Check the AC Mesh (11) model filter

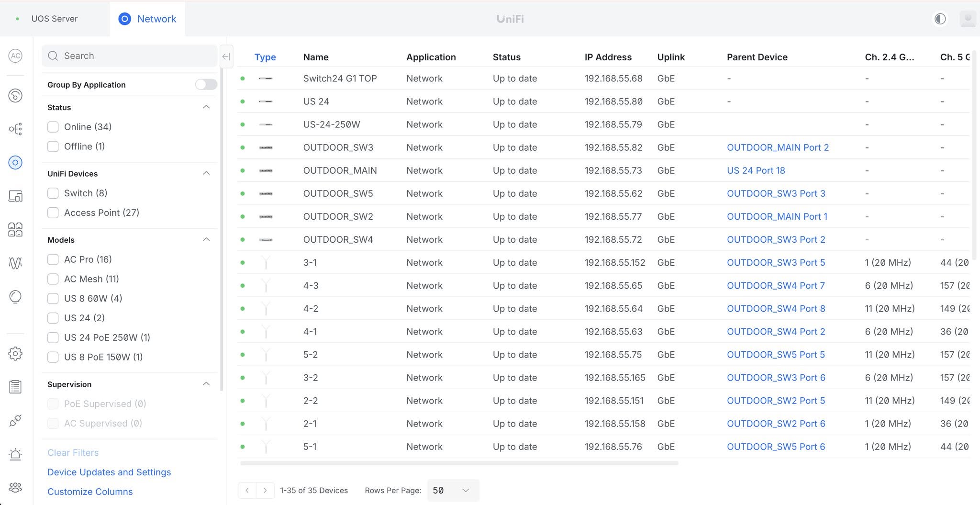[x=53, y=279]
